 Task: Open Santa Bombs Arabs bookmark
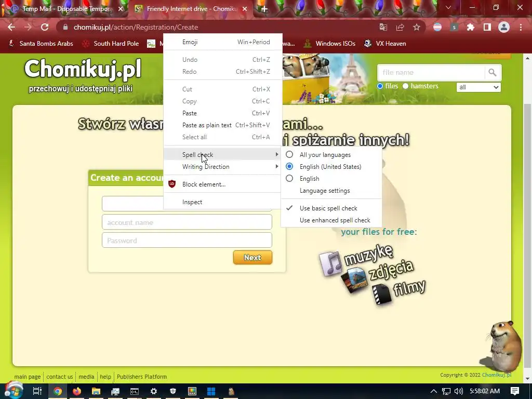[x=41, y=44]
